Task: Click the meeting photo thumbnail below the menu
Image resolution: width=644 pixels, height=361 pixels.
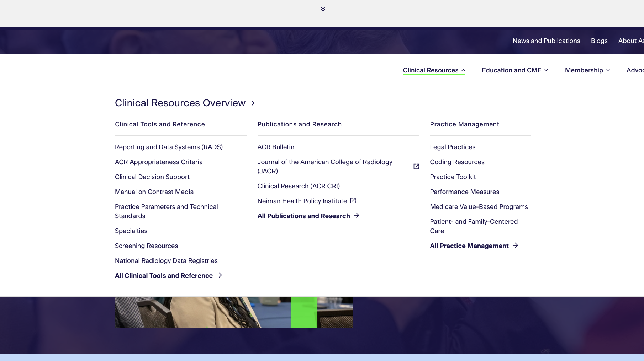Action: click(233, 312)
